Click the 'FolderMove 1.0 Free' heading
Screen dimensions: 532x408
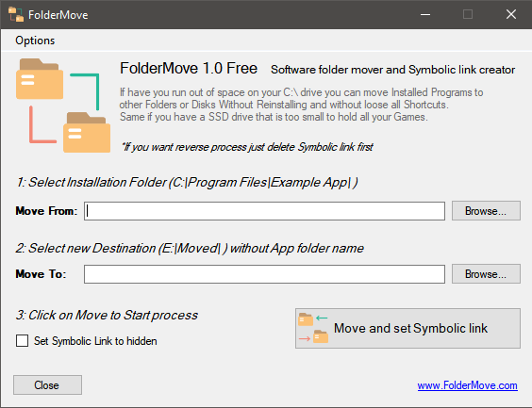[x=189, y=69]
